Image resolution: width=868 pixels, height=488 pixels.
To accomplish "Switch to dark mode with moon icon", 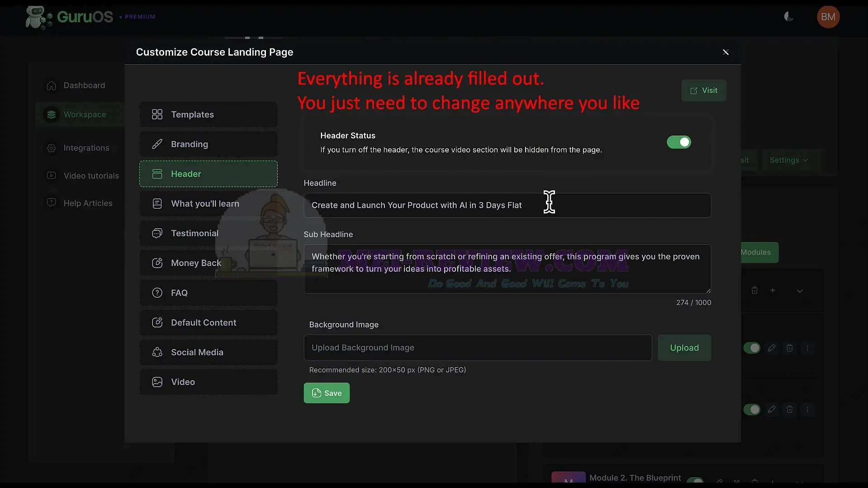I will pyautogui.click(x=788, y=17).
